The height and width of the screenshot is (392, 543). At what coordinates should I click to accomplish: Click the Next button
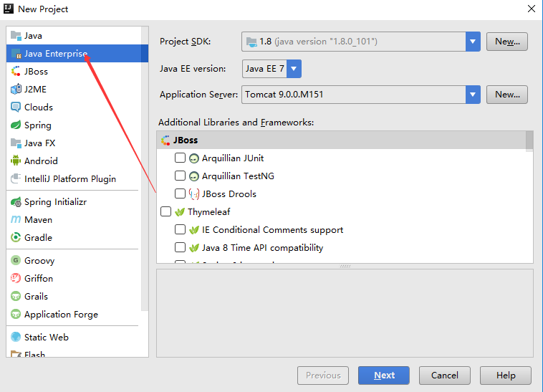click(384, 376)
